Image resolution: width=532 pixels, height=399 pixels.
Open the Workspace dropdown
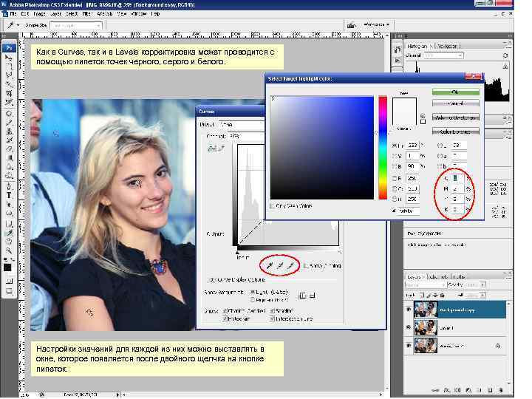[376, 24]
